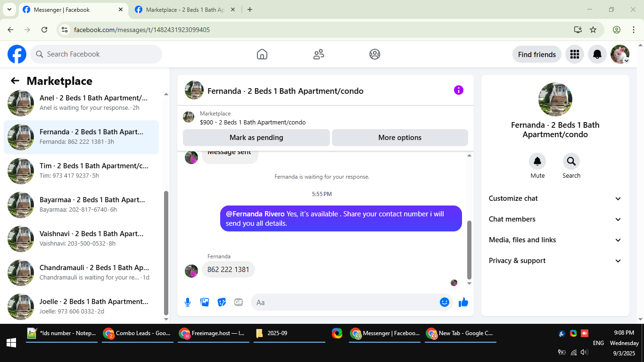Image resolution: width=644 pixels, height=362 pixels.
Task: Open the Vaishnavi conversation
Action: pos(81,239)
